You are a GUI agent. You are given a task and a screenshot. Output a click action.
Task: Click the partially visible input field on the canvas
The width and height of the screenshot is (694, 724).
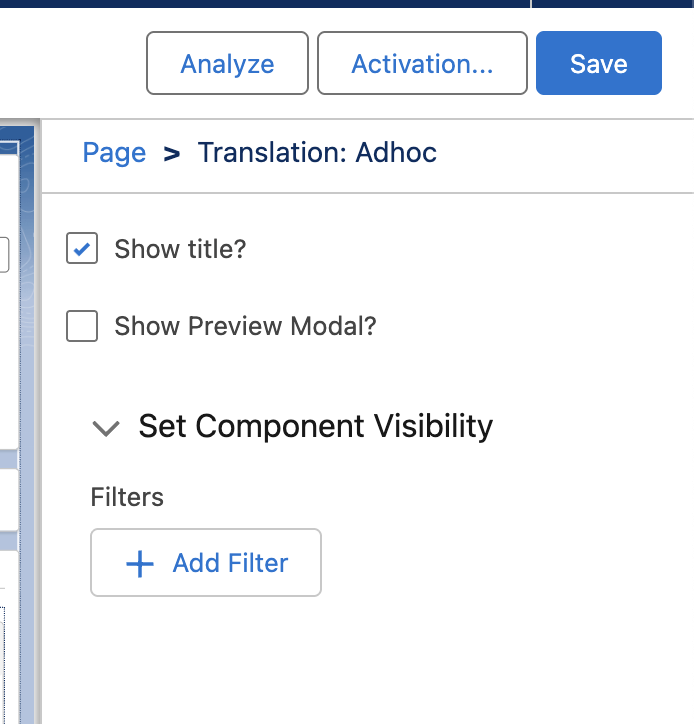click(x=4, y=254)
